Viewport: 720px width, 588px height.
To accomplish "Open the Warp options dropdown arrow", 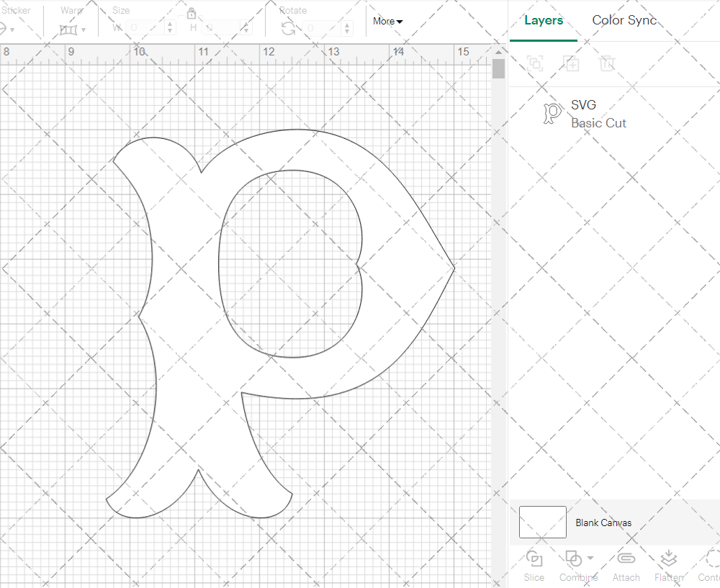I will point(83,30).
